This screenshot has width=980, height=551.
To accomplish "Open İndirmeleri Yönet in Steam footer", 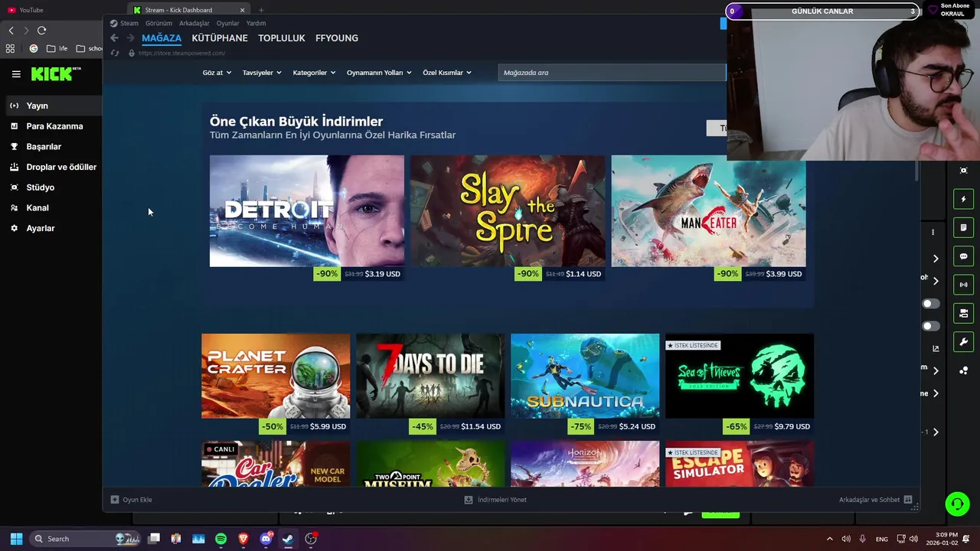I will click(495, 500).
